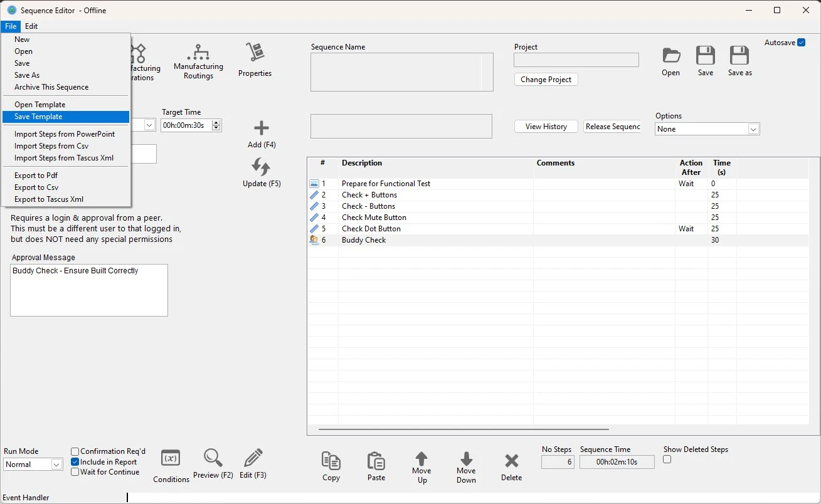Click the Update (F5) arrows icon
Screen dimensions: 821x504
[261, 167]
